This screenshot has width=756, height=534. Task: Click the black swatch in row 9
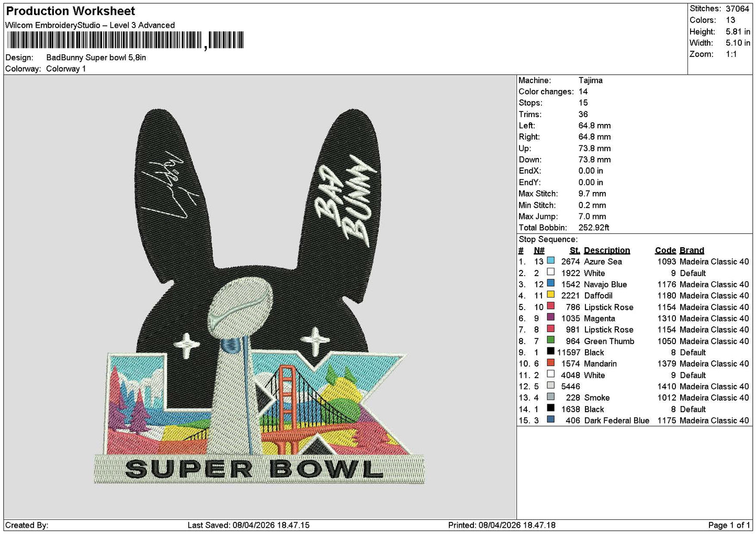550,351
